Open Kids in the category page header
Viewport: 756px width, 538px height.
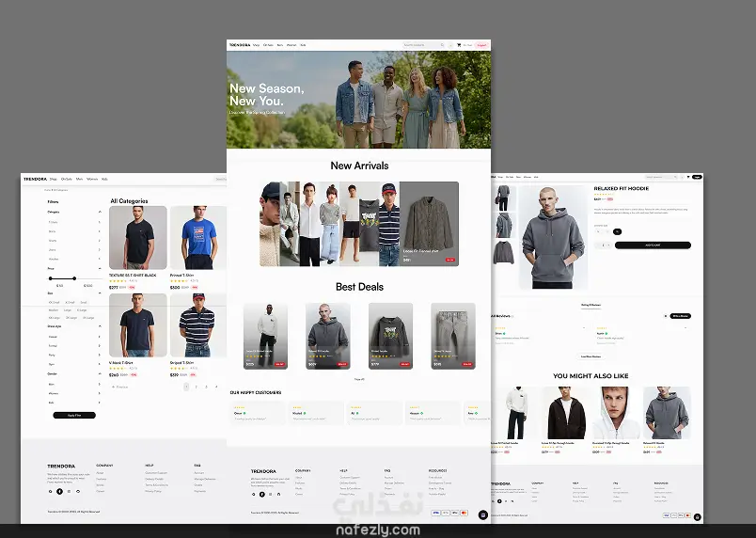[x=104, y=179]
